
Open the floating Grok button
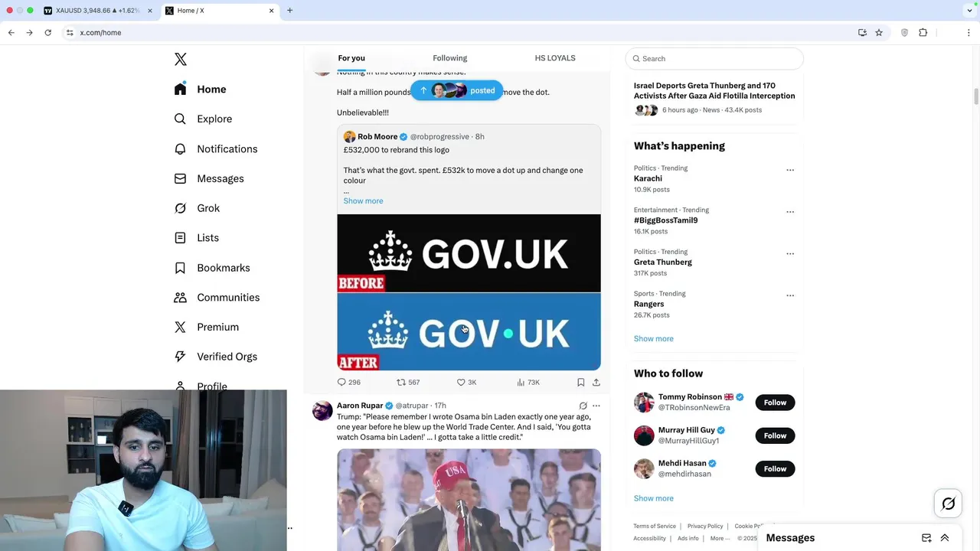coord(948,504)
